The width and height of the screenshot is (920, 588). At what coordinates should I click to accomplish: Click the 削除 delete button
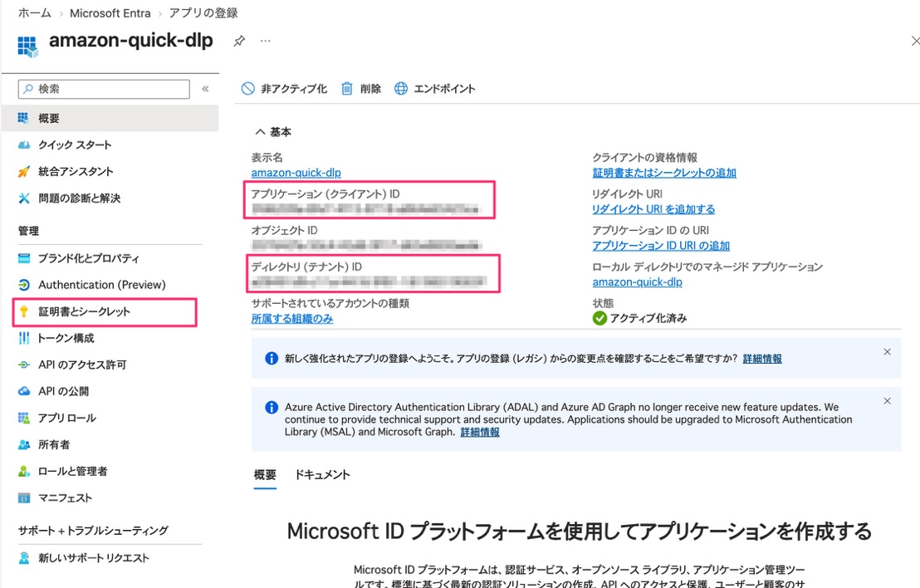[361, 89]
